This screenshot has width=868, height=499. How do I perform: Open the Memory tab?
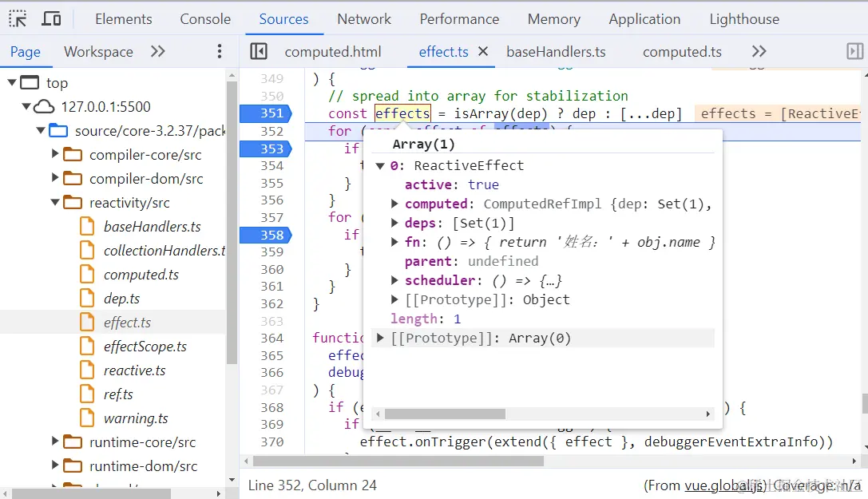(x=554, y=19)
